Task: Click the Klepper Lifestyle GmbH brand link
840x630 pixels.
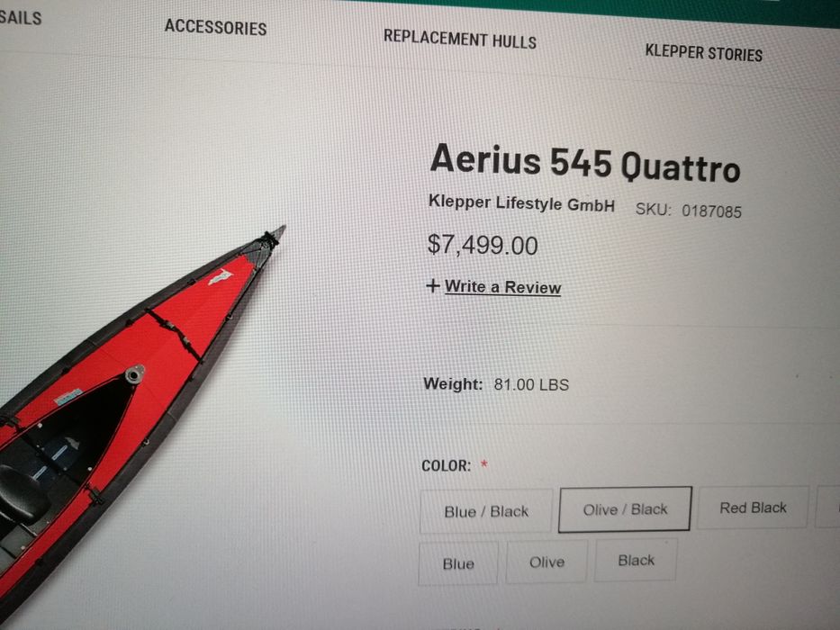Action: pyautogui.click(x=521, y=203)
